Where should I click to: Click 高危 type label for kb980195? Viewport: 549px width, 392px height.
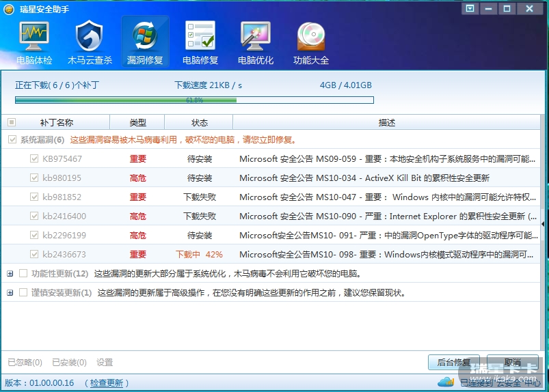137,178
